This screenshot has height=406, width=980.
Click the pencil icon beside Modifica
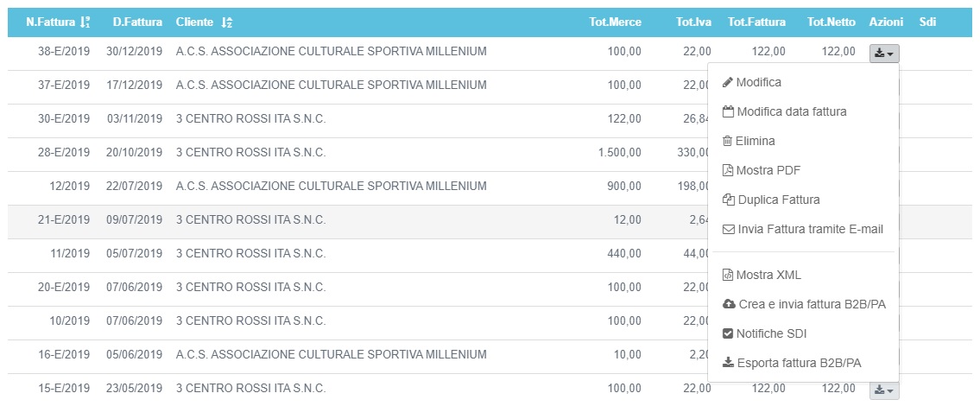727,83
